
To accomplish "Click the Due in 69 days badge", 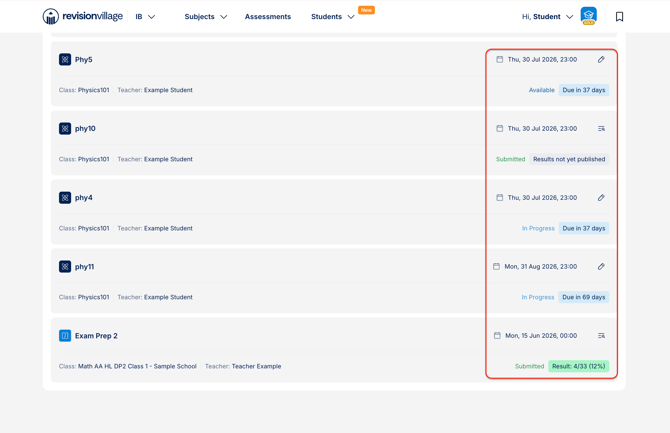I will point(584,298).
